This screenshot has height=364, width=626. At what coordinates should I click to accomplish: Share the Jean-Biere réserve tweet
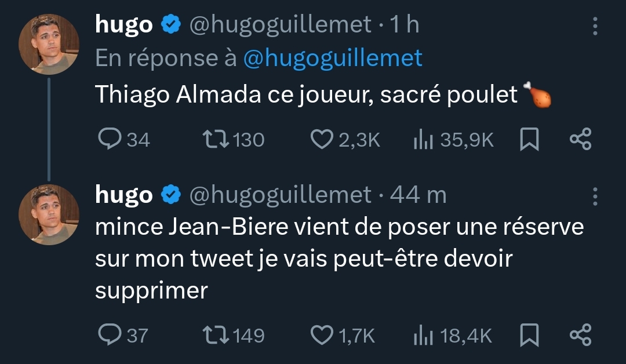pos(580,334)
